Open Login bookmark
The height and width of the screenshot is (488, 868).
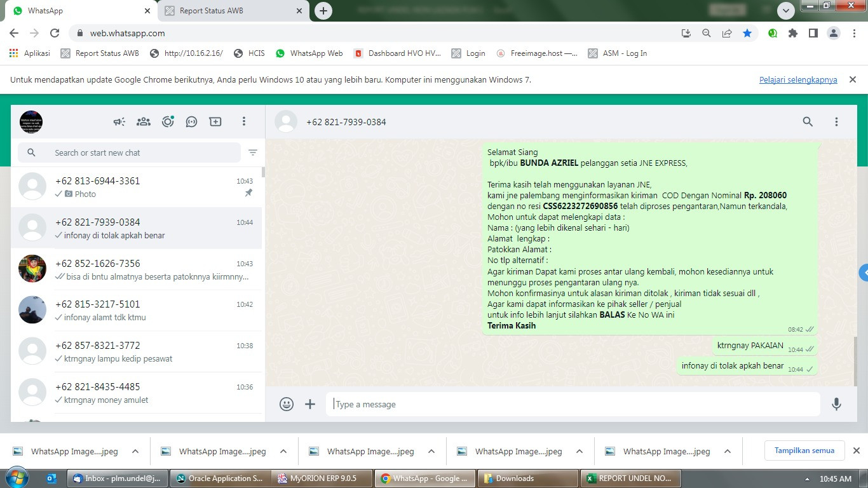tap(468, 53)
